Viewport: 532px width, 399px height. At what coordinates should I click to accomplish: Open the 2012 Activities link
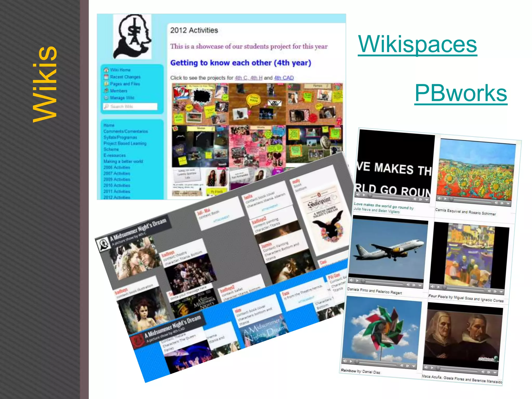coord(117,197)
